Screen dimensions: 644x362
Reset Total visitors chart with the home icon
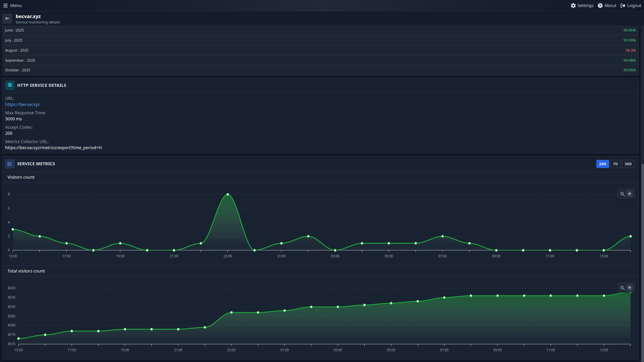coord(630,288)
